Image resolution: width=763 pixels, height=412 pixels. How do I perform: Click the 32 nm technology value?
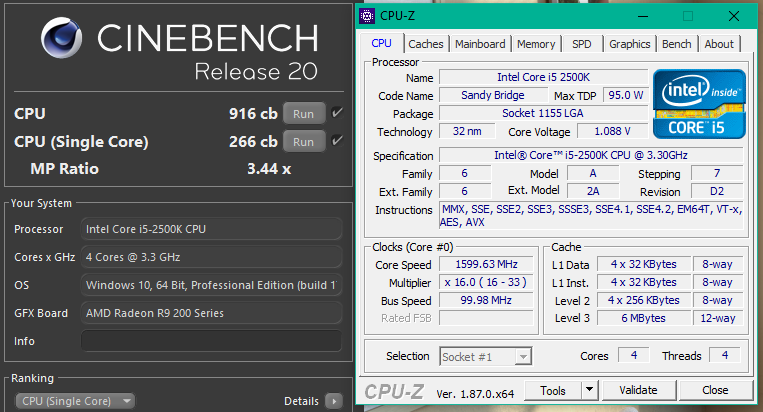[x=467, y=131]
